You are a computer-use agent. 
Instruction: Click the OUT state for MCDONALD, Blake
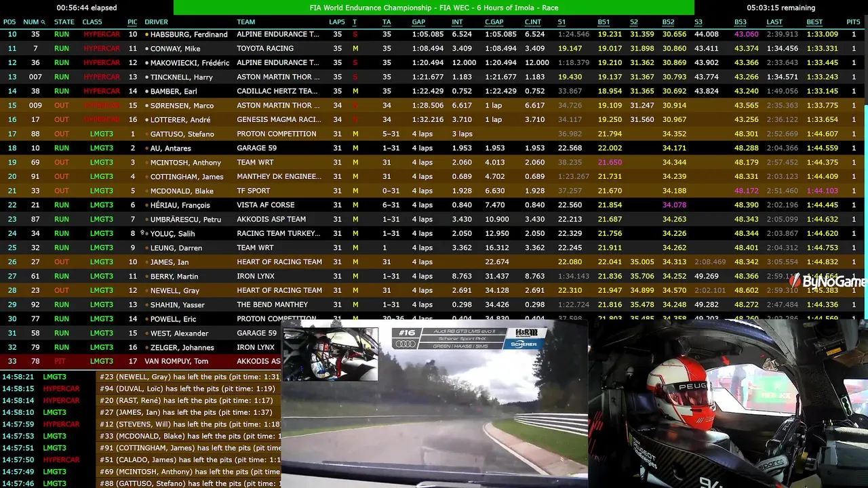coord(62,191)
